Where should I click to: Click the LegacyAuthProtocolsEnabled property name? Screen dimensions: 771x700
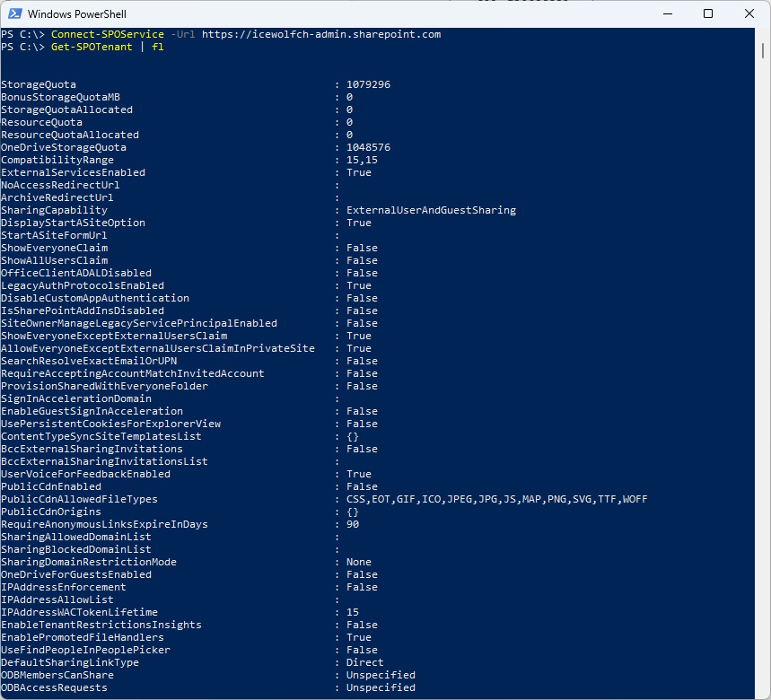(83, 285)
